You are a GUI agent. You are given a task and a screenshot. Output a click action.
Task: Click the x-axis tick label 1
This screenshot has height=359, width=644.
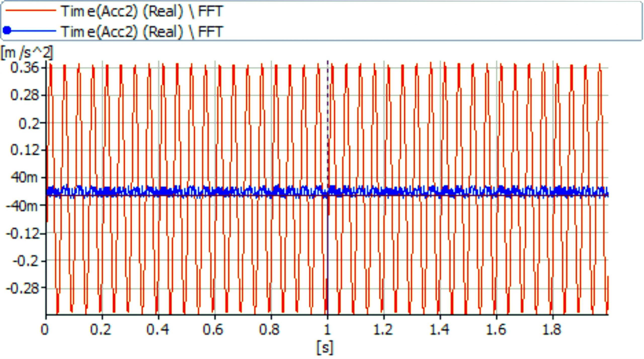(327, 329)
